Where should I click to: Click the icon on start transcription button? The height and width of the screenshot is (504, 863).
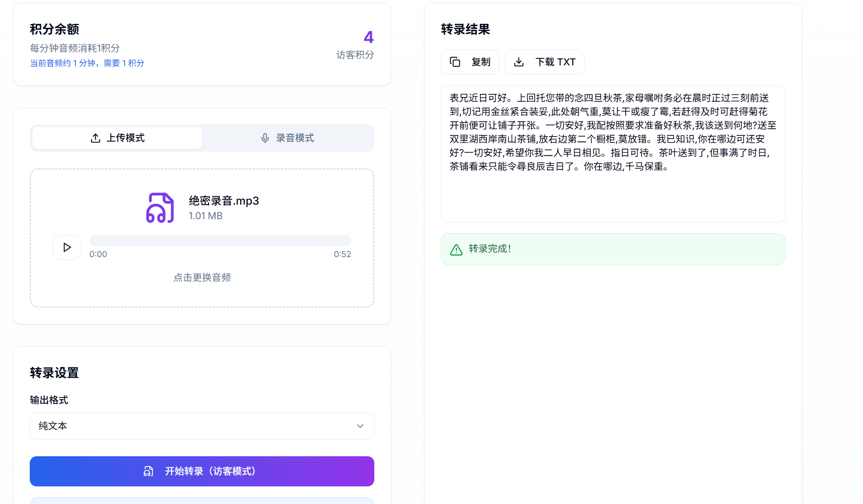(x=148, y=471)
